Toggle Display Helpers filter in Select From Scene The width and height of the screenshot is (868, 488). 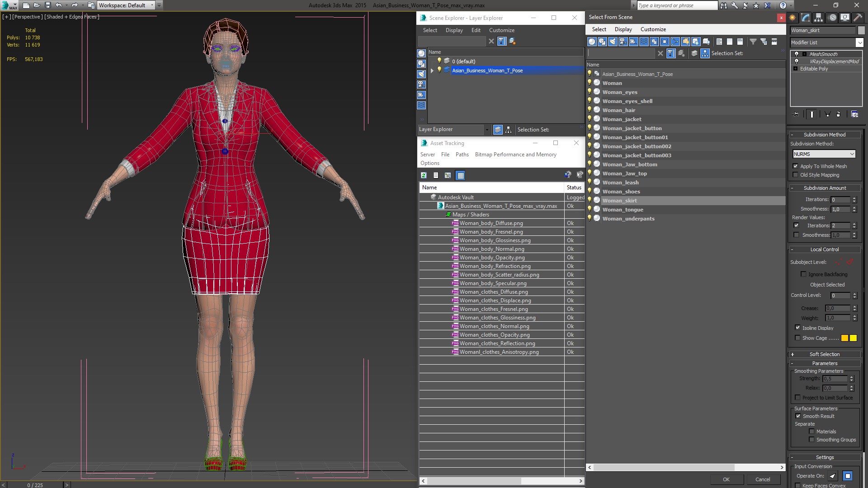coord(633,42)
